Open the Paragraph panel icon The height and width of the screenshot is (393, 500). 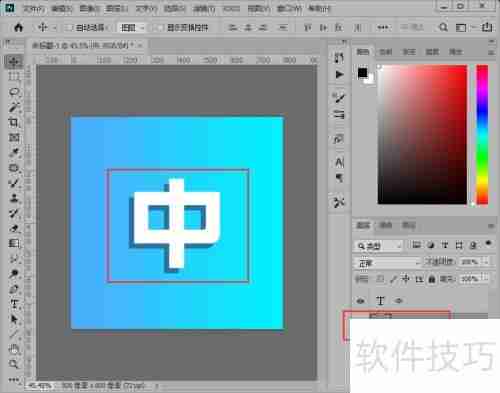tap(339, 178)
